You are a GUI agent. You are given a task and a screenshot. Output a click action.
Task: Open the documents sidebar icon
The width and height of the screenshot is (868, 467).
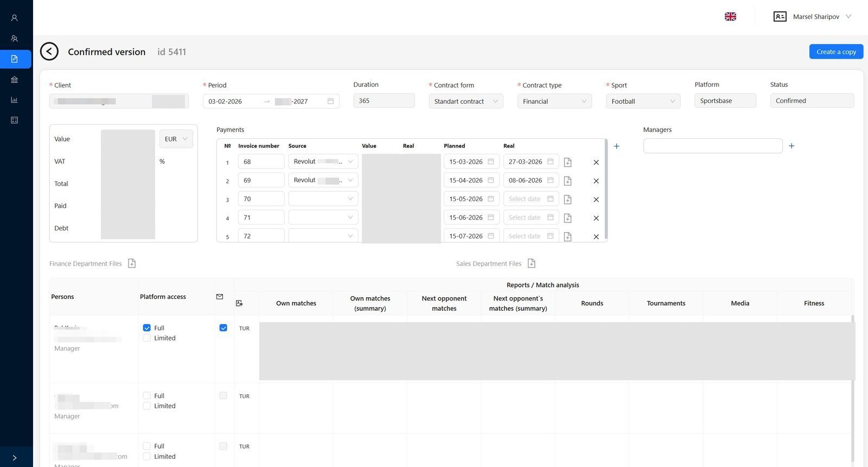15,59
